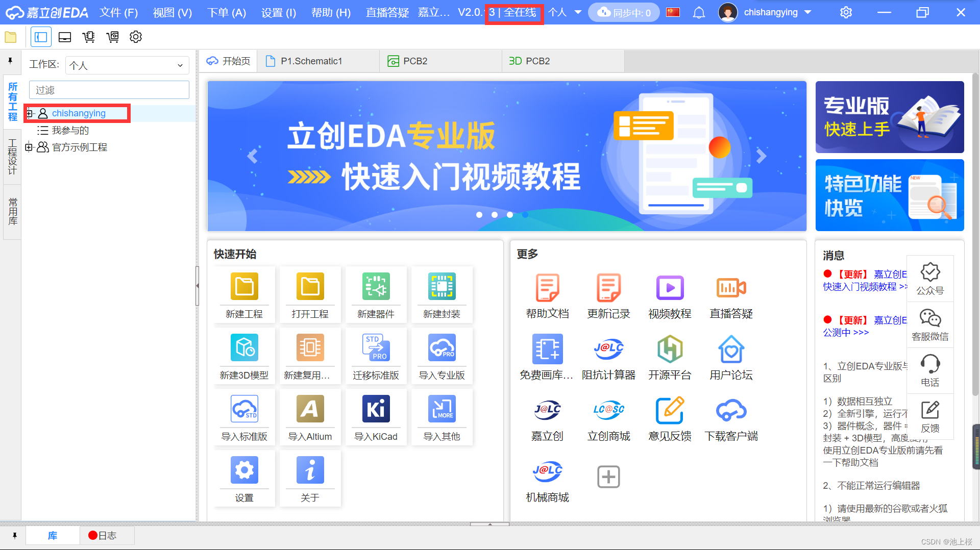Switch to the P1.Schematic1 tab

(311, 61)
